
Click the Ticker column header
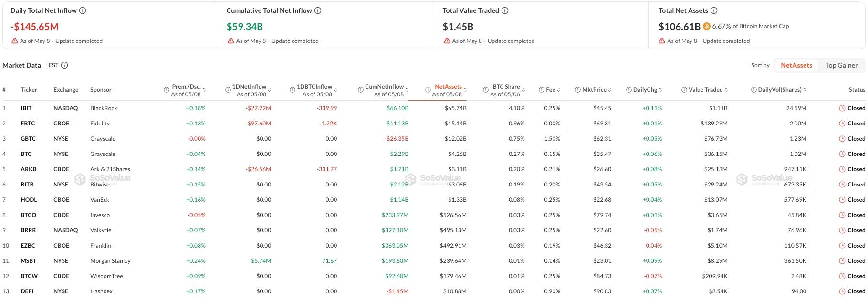(x=29, y=90)
